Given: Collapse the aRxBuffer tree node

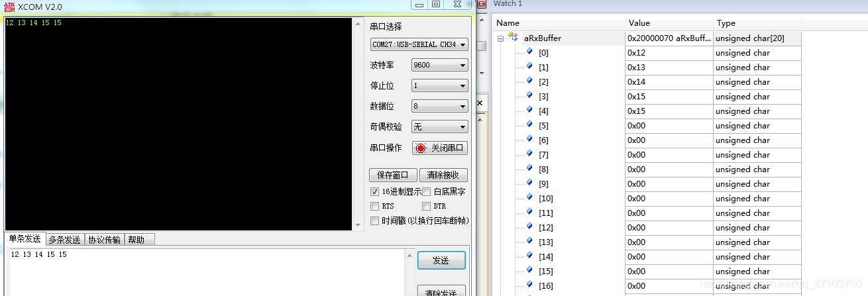Looking at the screenshot, I should [501, 38].
